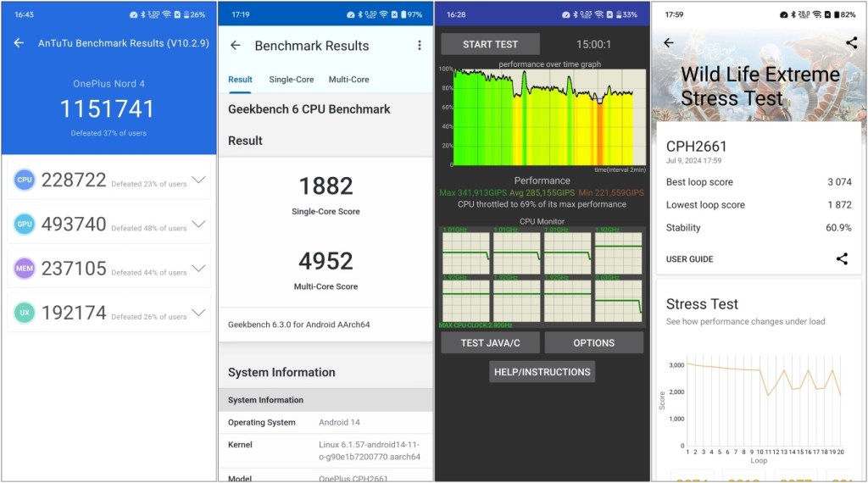Share the Wild Life Extreme result from header
Screen dimensions: 868x483
click(x=851, y=42)
